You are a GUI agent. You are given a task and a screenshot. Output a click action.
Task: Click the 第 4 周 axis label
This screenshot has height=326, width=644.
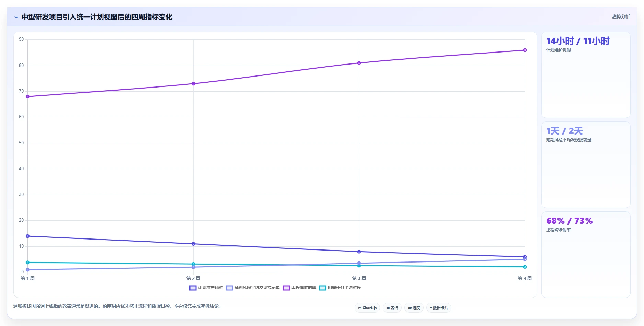coord(525,278)
